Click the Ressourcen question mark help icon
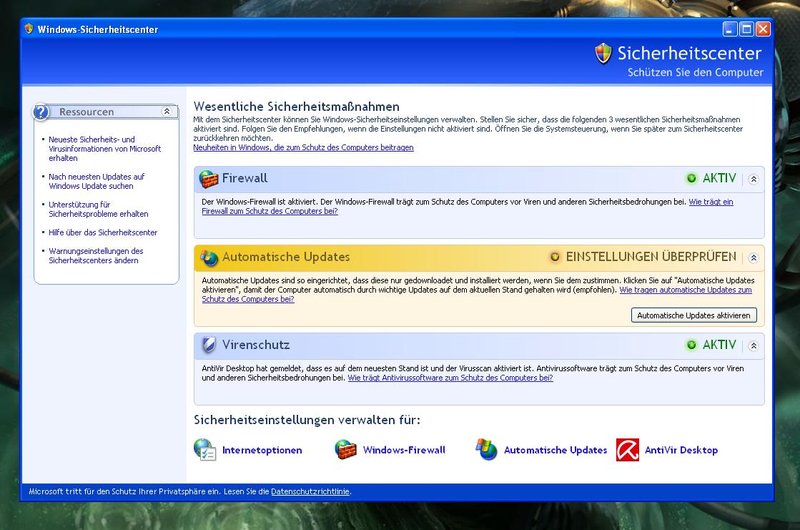 (x=41, y=112)
